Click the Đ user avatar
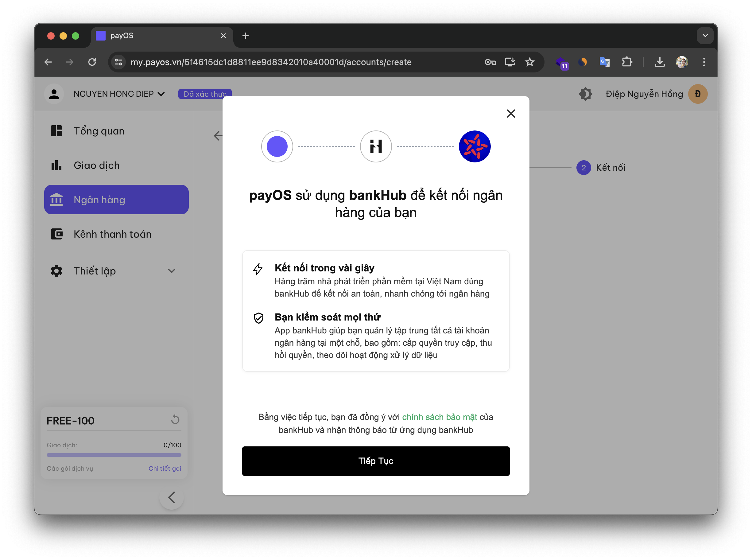Screen dimensions: 752x560 [x=697, y=94]
